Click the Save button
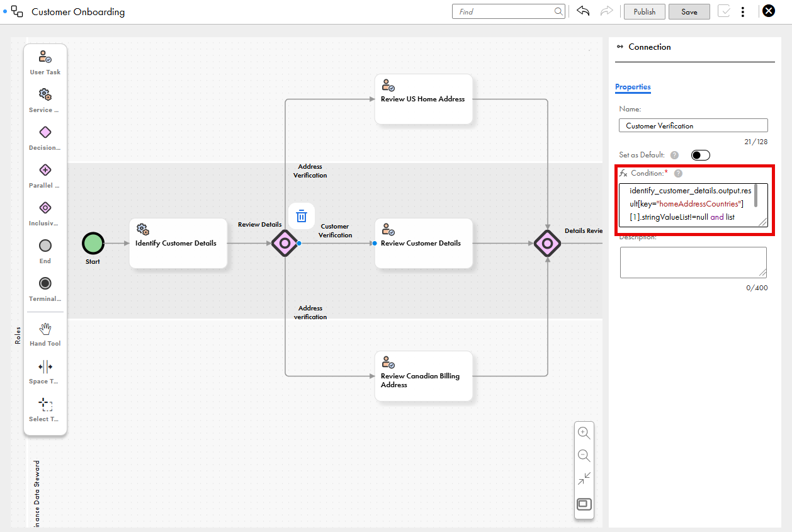Image resolution: width=792 pixels, height=532 pixels. (689, 11)
